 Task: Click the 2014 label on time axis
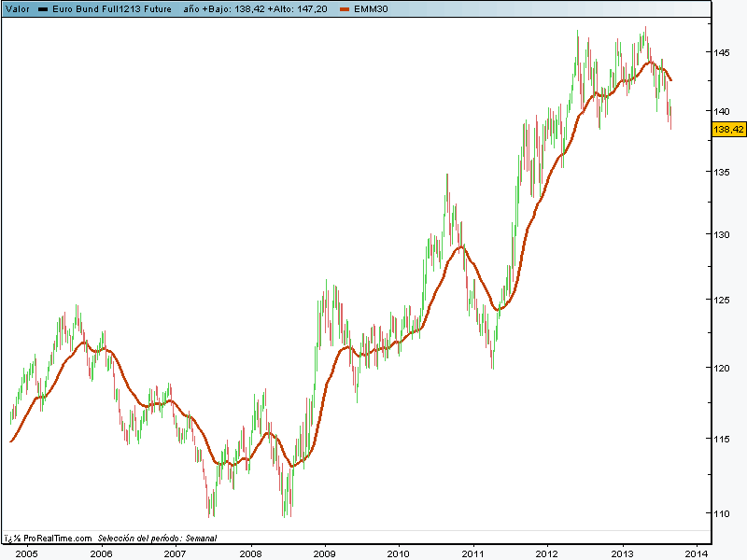pos(697,553)
